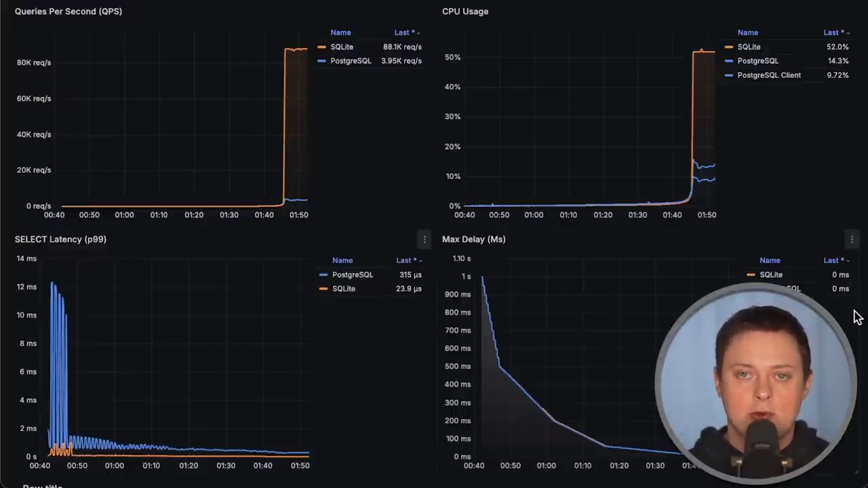
Task: Click the 88.1K req/s SQLite value
Action: pyautogui.click(x=402, y=47)
